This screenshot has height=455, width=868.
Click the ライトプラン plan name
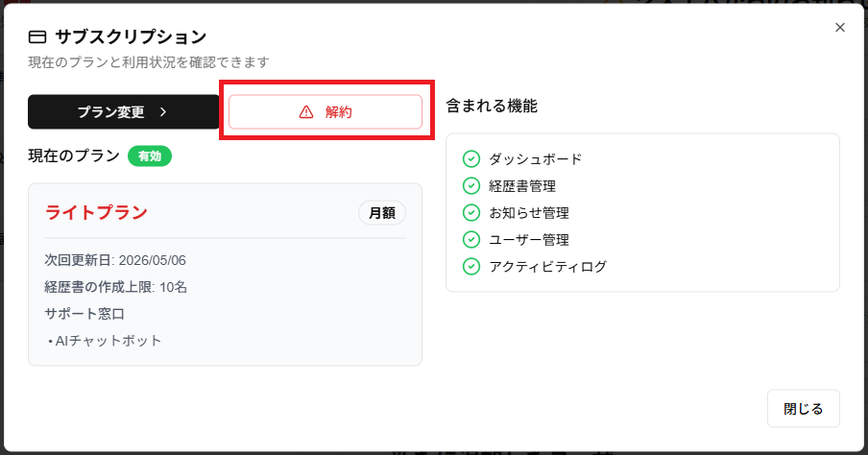tap(96, 212)
